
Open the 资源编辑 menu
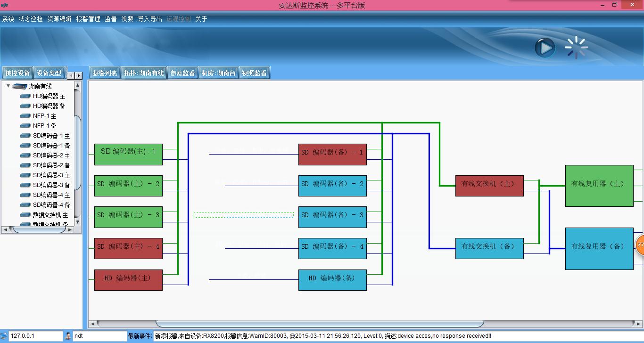59,19
